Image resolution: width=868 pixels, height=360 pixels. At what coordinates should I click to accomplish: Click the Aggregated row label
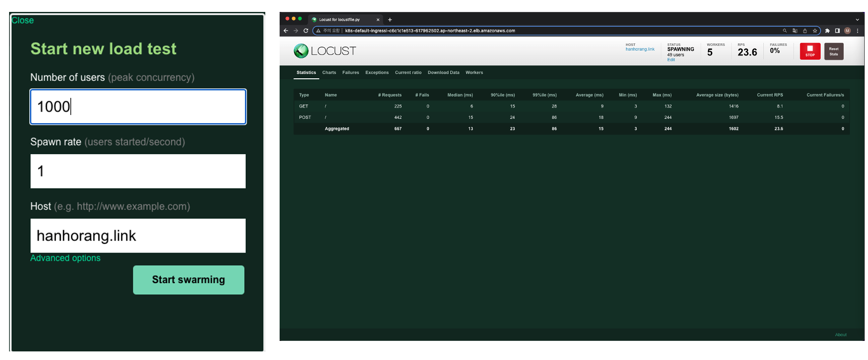click(x=336, y=129)
